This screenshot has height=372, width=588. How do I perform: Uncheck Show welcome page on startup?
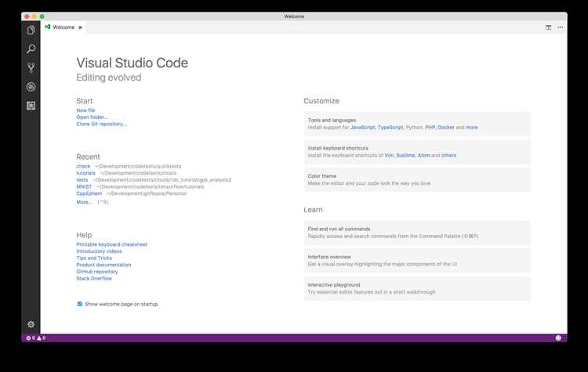pyautogui.click(x=79, y=304)
